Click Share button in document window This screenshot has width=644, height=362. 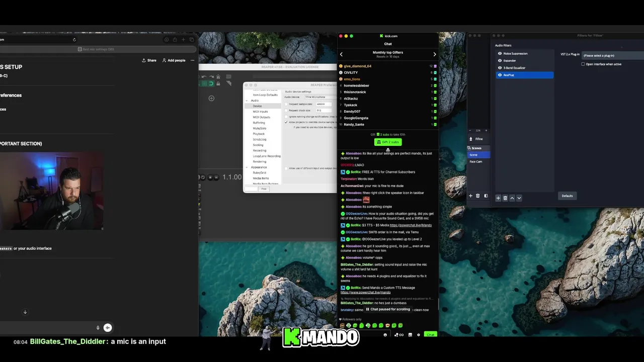click(149, 60)
